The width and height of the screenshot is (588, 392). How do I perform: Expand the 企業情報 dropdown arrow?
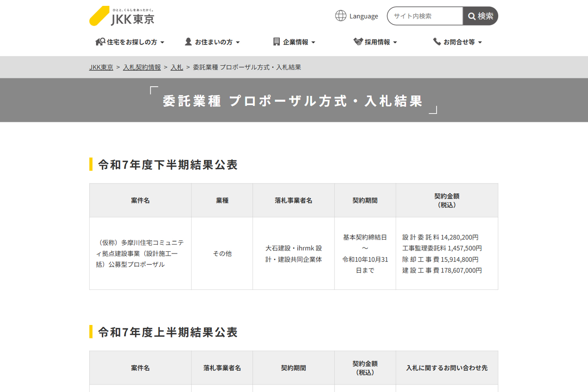click(313, 42)
